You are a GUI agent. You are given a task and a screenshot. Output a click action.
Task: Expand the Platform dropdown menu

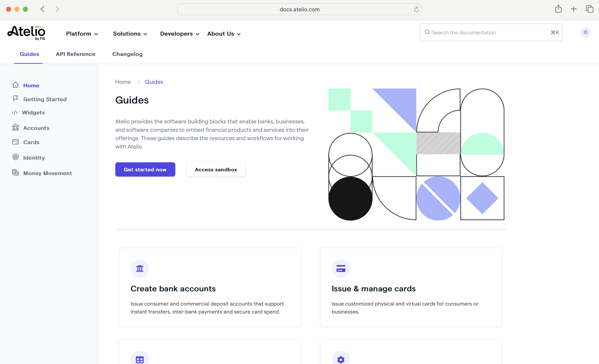(x=82, y=34)
